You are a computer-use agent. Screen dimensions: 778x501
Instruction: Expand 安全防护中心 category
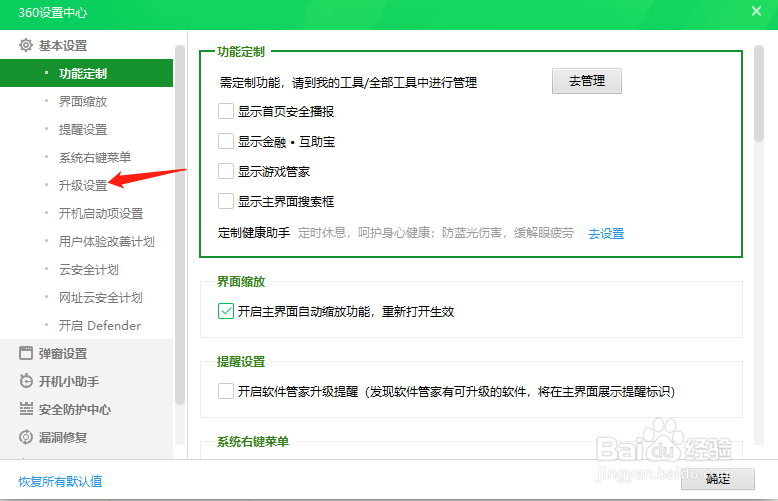coord(86,409)
